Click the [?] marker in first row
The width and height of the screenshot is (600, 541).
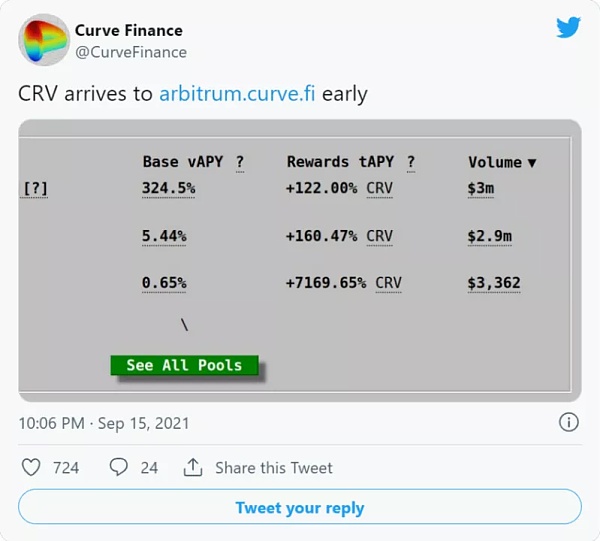tap(35, 188)
